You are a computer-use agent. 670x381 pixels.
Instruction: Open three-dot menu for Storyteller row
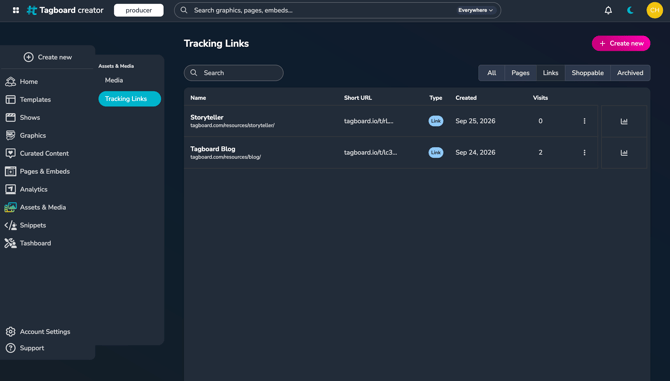(585, 121)
